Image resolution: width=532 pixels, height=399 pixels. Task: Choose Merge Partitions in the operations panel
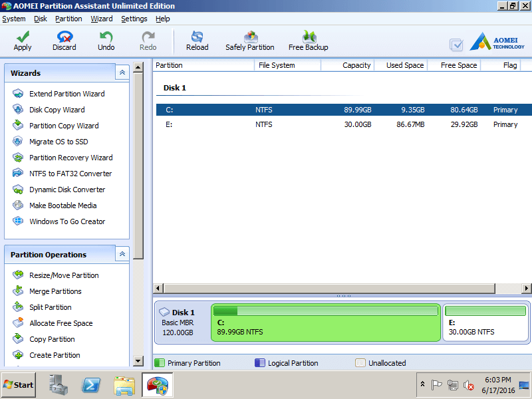[55, 291]
